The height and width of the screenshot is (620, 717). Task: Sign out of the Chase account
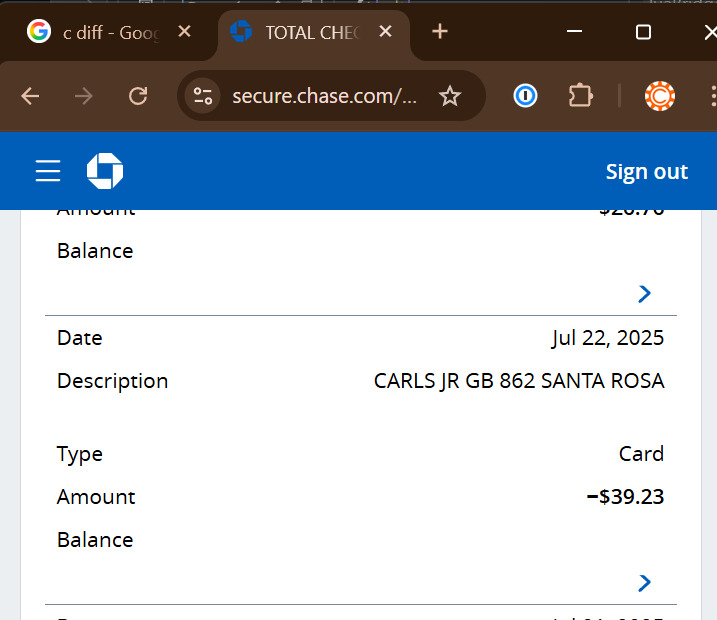tap(646, 171)
